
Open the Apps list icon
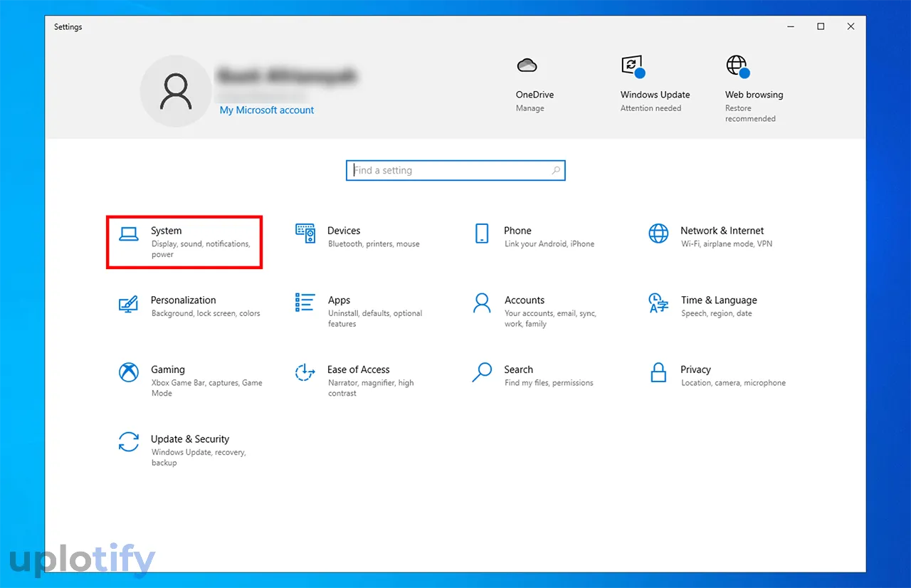(x=305, y=303)
